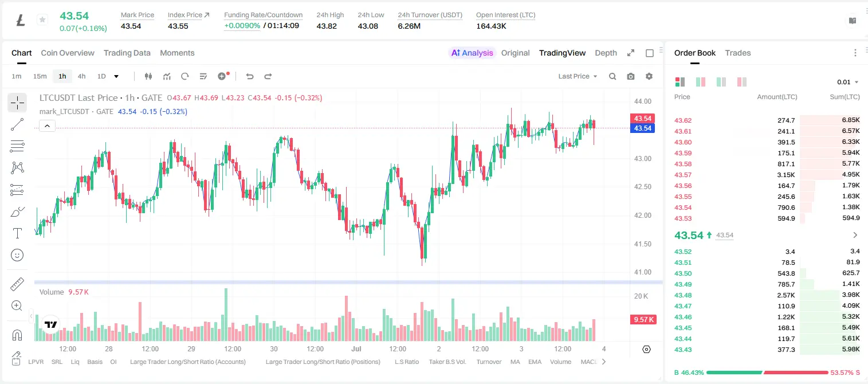Show only sell orders in order book
The height and width of the screenshot is (384, 868).
[742, 82]
